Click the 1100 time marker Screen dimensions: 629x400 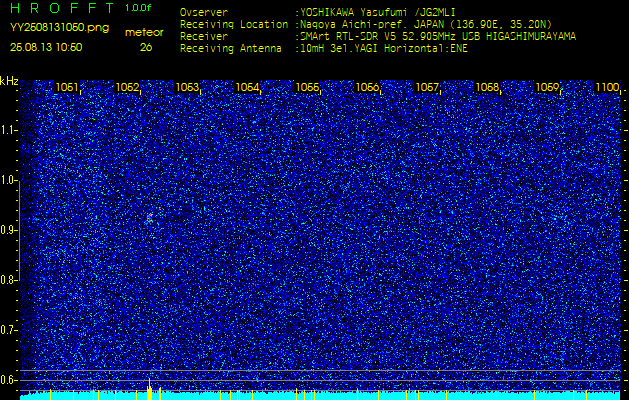(608, 87)
